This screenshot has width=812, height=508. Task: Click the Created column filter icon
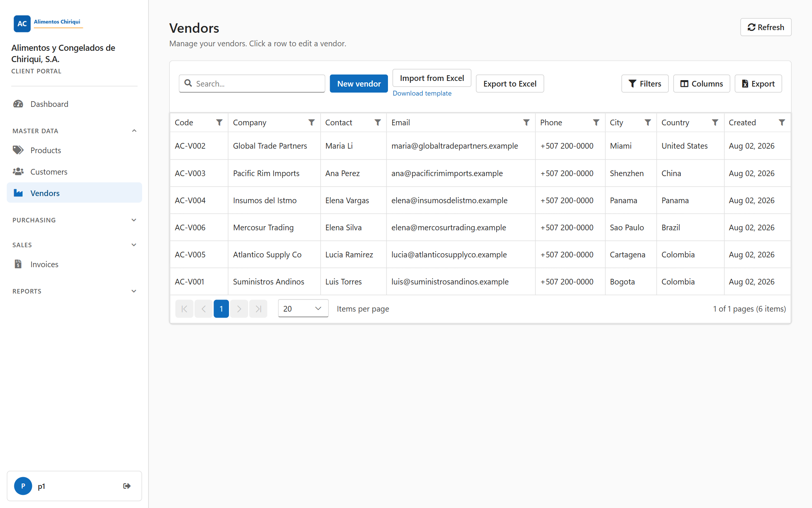[782, 122]
